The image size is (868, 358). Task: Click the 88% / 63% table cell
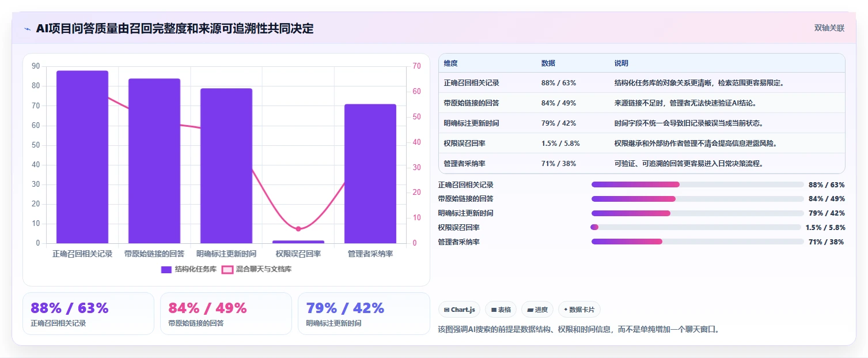559,83
